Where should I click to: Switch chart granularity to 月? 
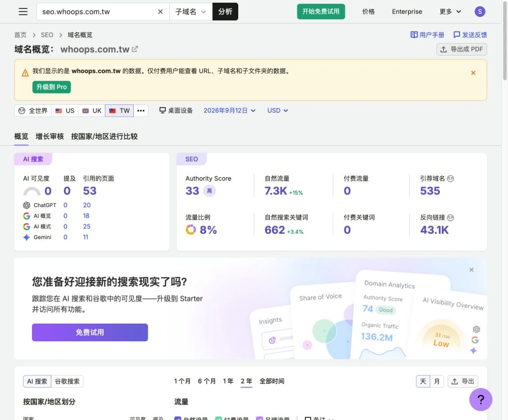coord(437,381)
